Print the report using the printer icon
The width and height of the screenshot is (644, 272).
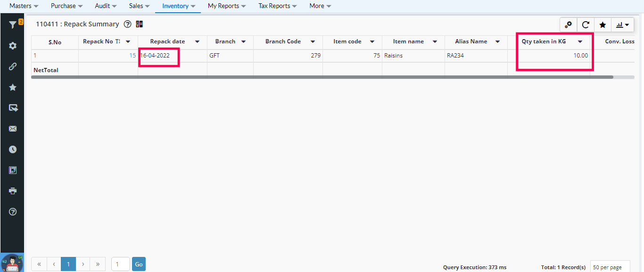[13, 191]
